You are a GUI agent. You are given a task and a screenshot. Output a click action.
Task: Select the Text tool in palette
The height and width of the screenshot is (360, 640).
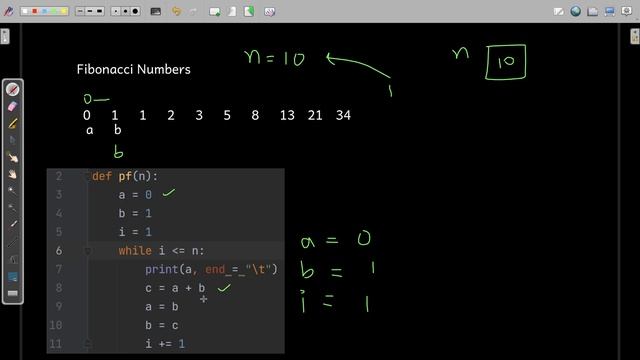pyautogui.click(x=13, y=259)
